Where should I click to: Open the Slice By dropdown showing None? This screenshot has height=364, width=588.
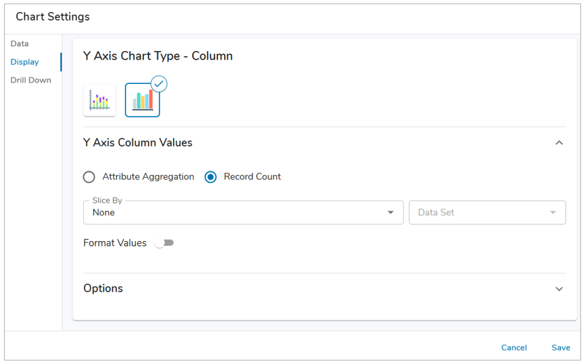click(x=242, y=213)
